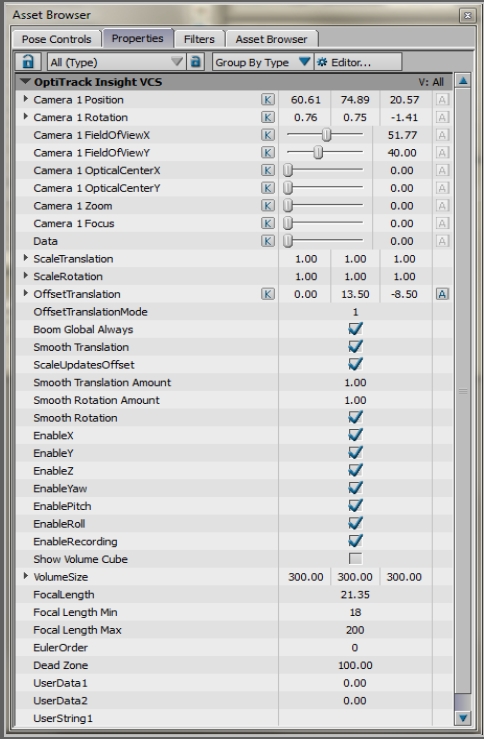Image resolution: width=484 pixels, height=739 pixels.
Task: Toggle the A animate button for OffsetTranslation
Action: click(442, 294)
